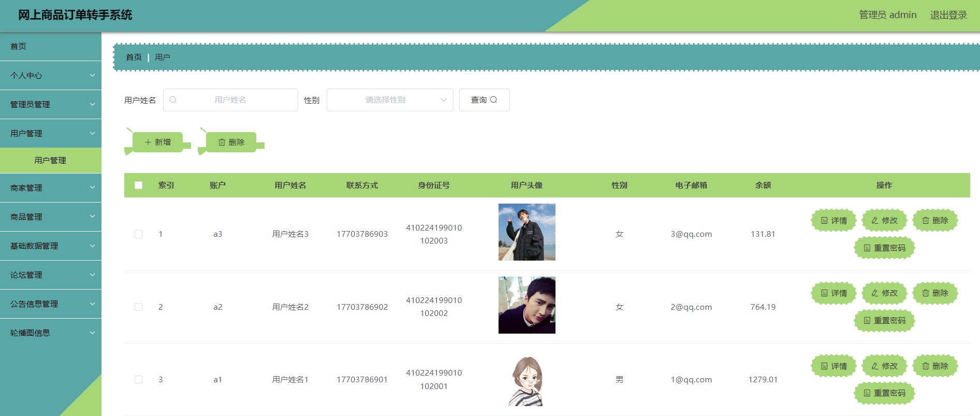
Task: Expand 商家管理 sidebar menu
Action: pyautogui.click(x=51, y=188)
